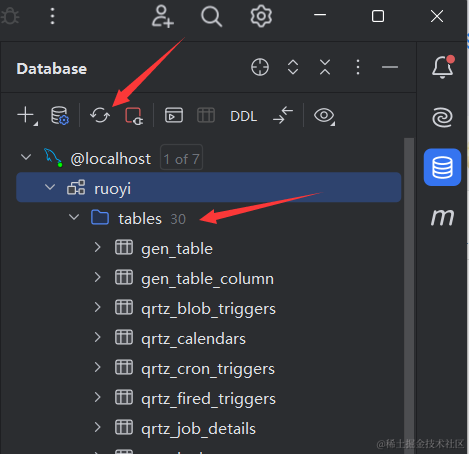The width and height of the screenshot is (469, 454).
Task: Open Data Source Properties icon
Action: 60,115
